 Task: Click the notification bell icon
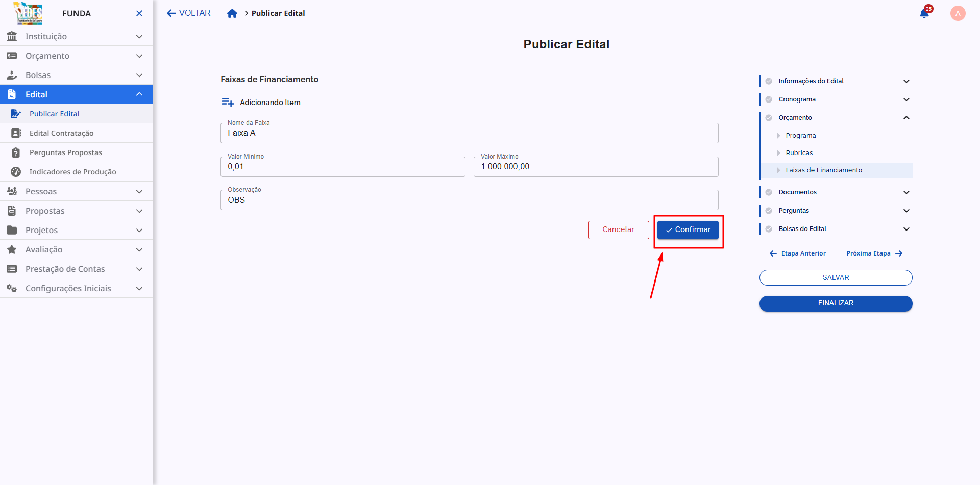pos(924,14)
